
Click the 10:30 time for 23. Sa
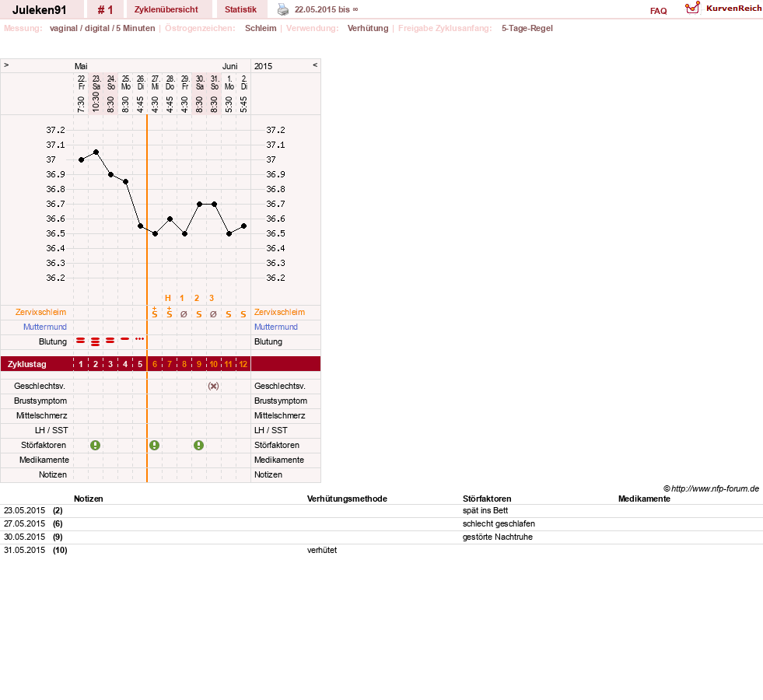click(x=96, y=102)
